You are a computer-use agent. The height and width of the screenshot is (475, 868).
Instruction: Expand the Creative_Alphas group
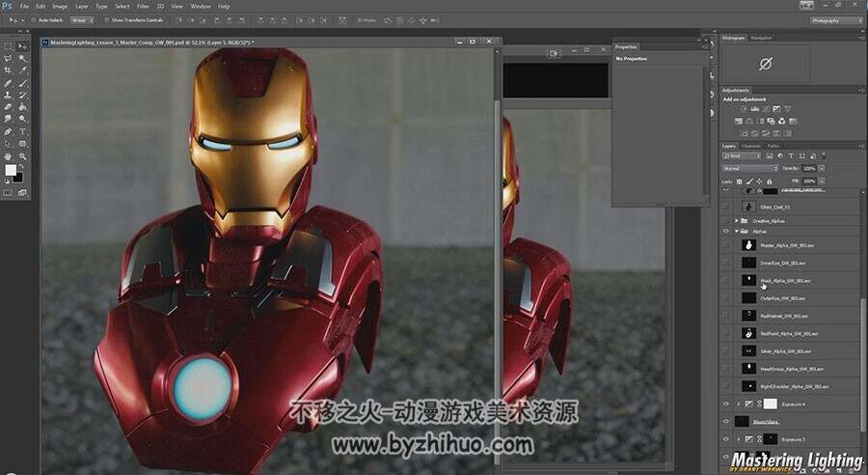tap(737, 220)
